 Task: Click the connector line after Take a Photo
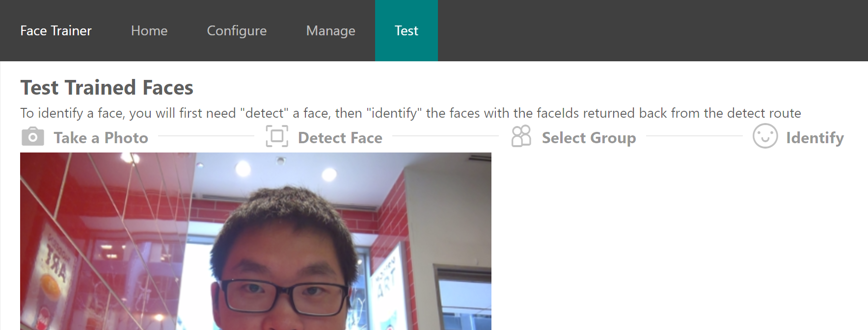(206, 136)
